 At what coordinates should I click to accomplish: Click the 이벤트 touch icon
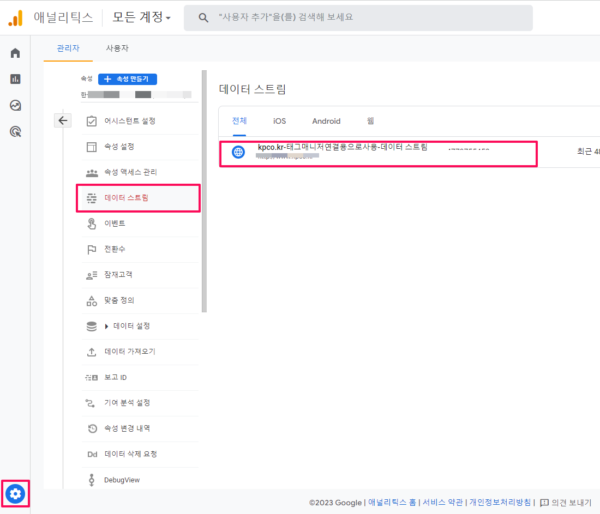click(x=91, y=224)
